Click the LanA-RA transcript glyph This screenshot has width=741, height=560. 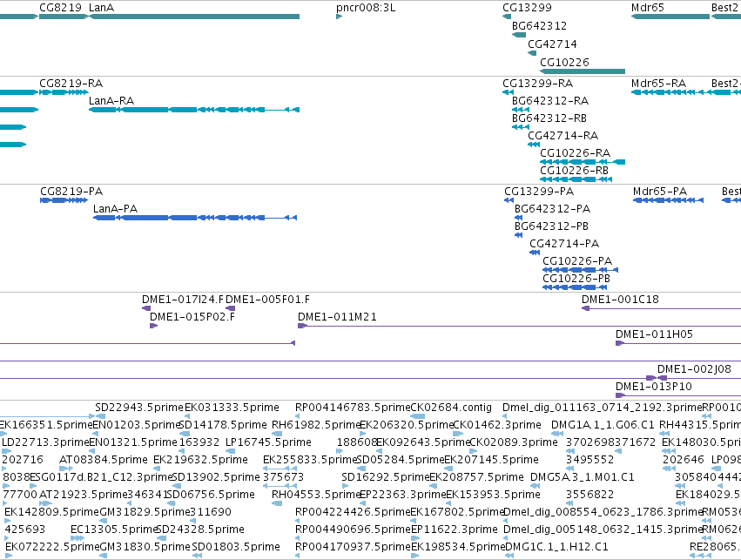coord(194,110)
